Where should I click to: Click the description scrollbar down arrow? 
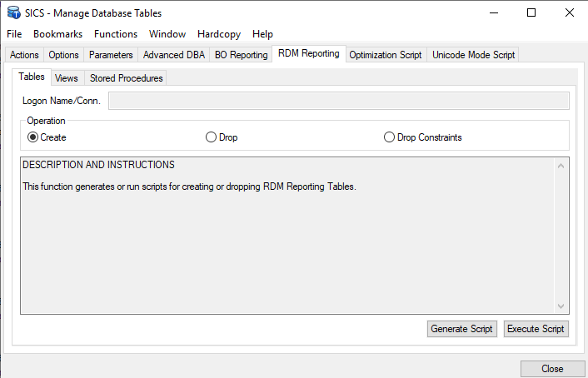(x=561, y=306)
